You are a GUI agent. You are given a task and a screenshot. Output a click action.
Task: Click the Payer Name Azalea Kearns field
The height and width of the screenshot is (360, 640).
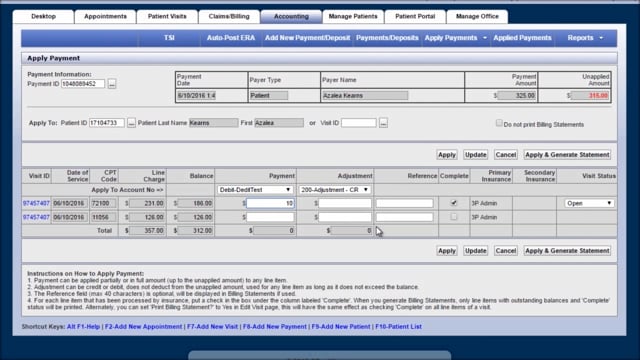[365, 96]
